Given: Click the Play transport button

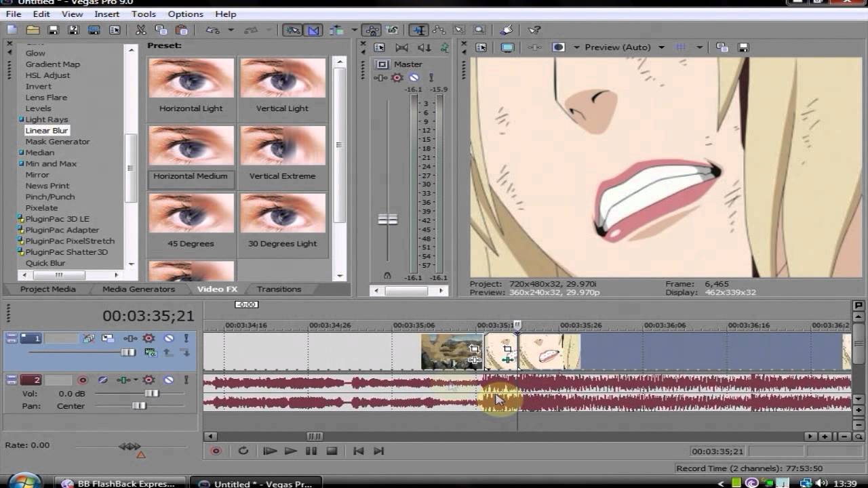Looking at the screenshot, I should (290, 451).
